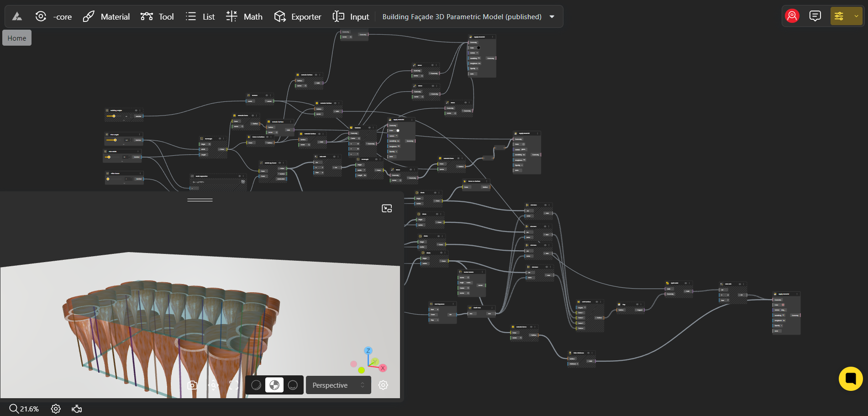This screenshot has height=416, width=868.
Task: Open the Perspective camera dropdown
Action: [338, 385]
